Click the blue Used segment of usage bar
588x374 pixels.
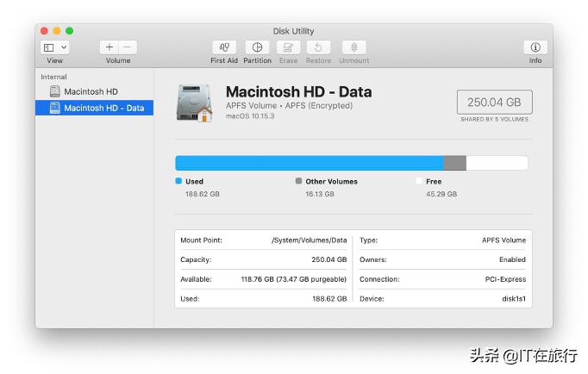tap(310, 164)
